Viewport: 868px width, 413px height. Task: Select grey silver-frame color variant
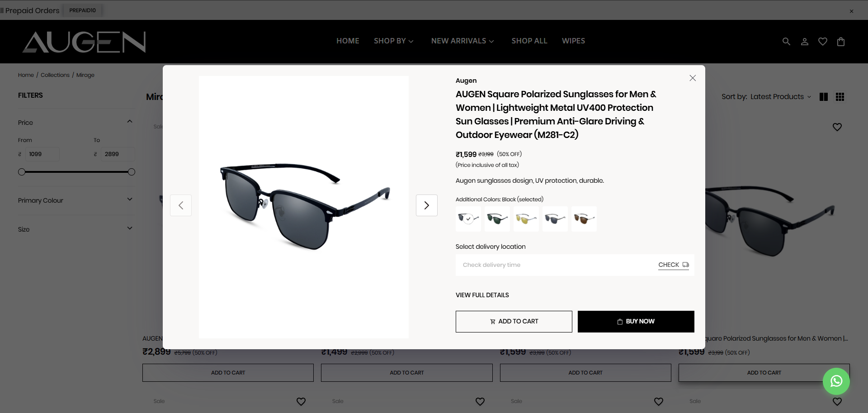pyautogui.click(x=555, y=219)
